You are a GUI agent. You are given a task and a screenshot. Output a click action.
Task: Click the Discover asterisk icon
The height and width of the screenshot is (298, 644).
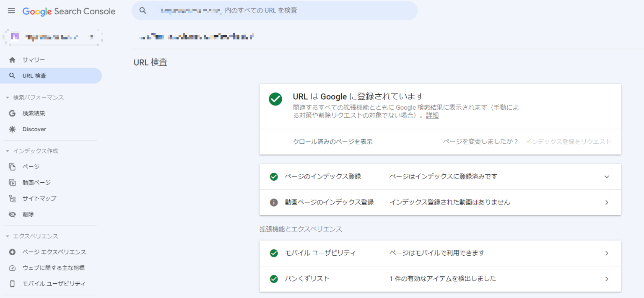coord(12,129)
